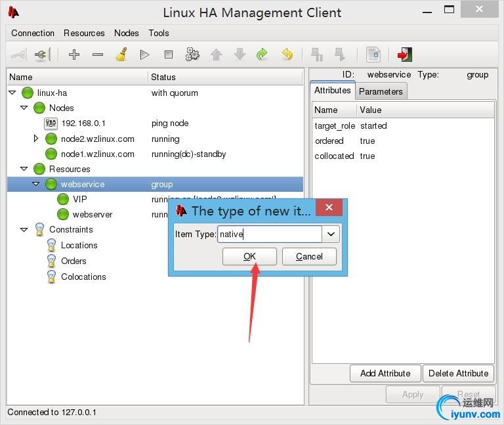This screenshot has height=425, width=504.
Task: Select the 192.168.0.1 ping node row
Action: coord(155,123)
